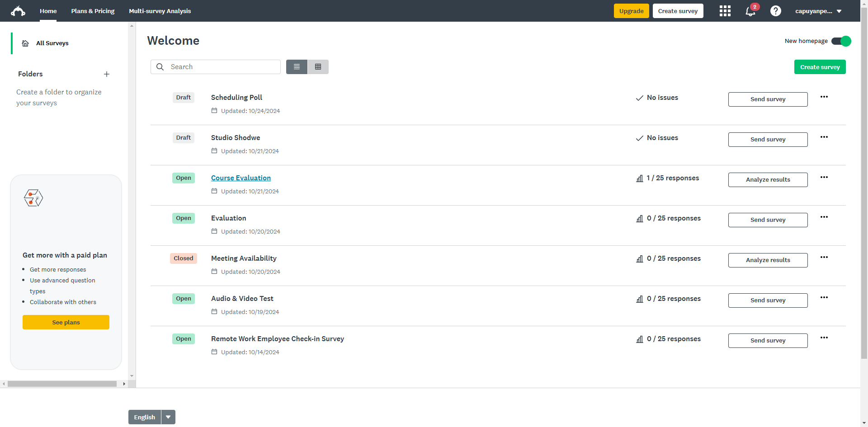Open more options for Meeting Availability survey
The height and width of the screenshot is (427, 868).
point(824,257)
